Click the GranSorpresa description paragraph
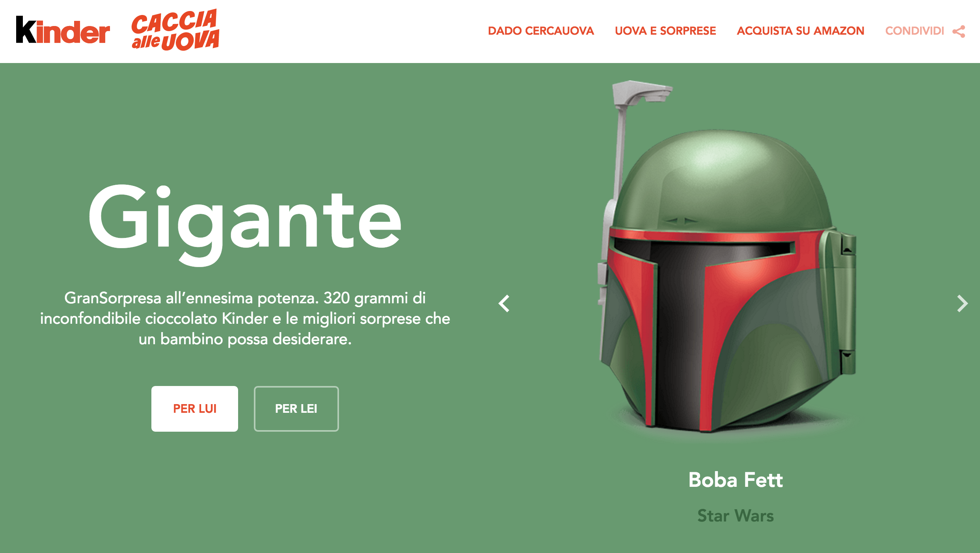 [245, 318]
